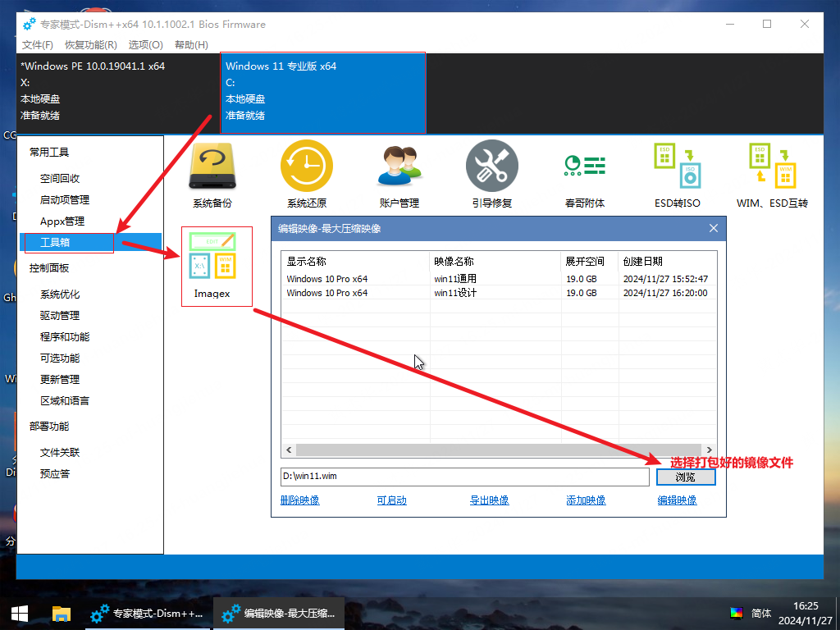Click the 展开空间 column header
The height and width of the screenshot is (630, 840).
[589, 262]
